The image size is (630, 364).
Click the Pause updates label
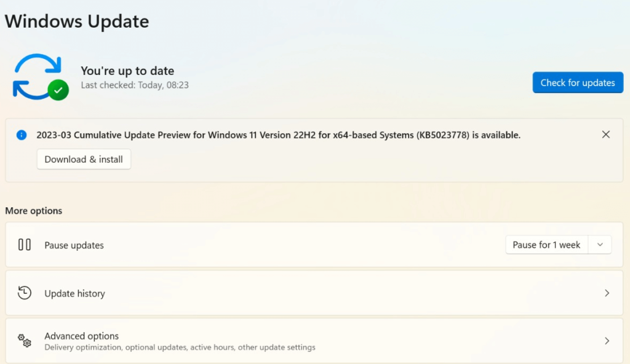74,245
